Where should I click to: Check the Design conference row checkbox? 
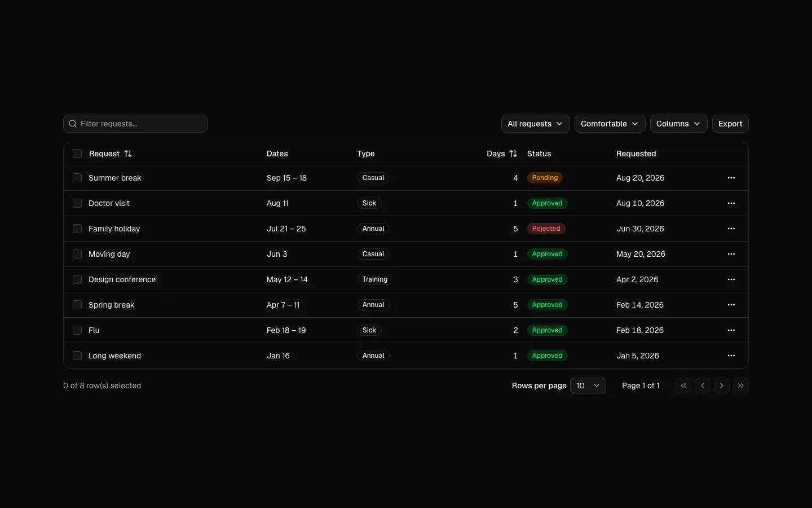click(77, 279)
